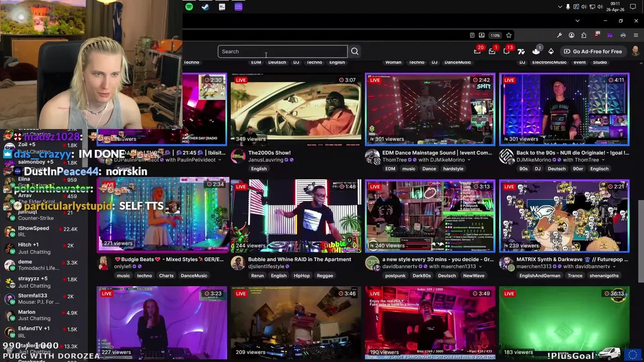
Task: Select 90er tag under Back to 90s
Action: (x=578, y=169)
